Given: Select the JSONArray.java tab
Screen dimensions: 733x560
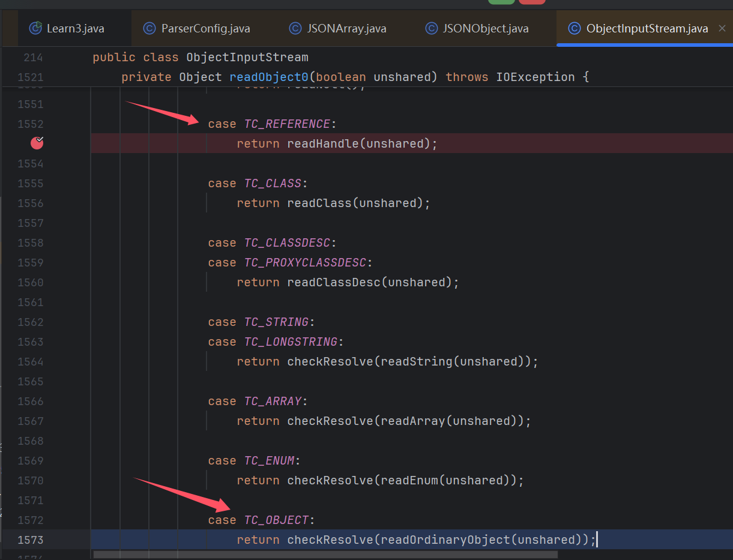Looking at the screenshot, I should coord(346,28).
